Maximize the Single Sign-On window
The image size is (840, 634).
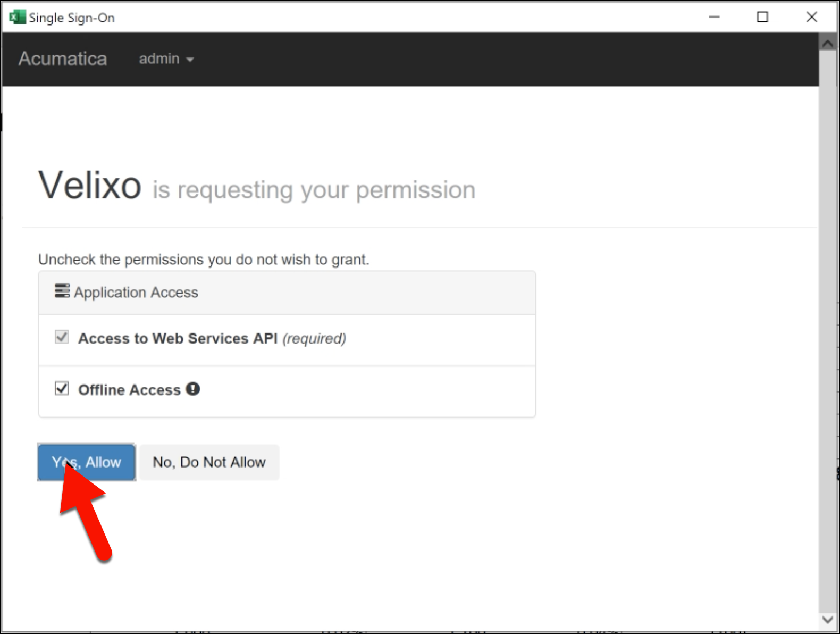pos(762,17)
